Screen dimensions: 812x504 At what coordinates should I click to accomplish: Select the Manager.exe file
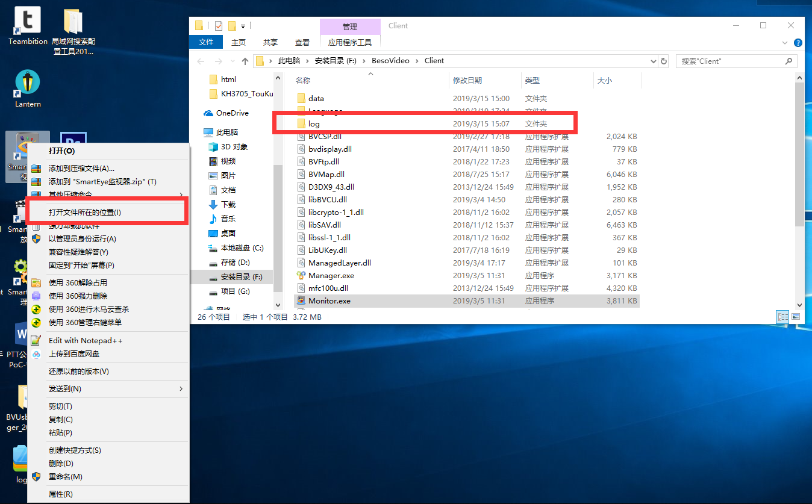tap(331, 275)
